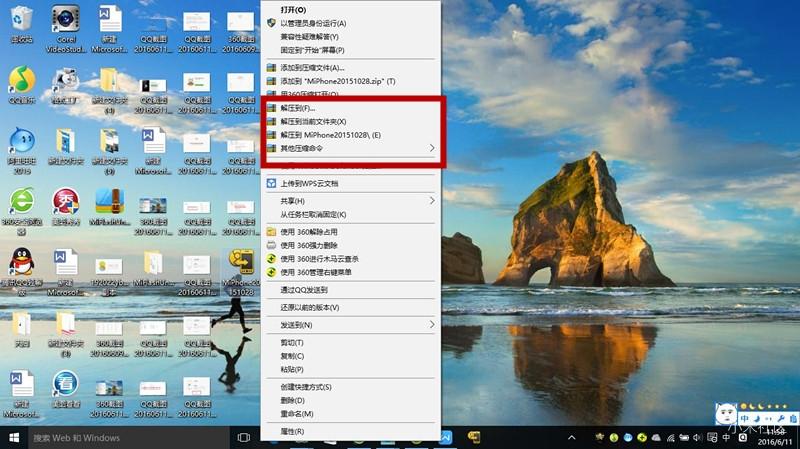Choose Open (O) in the context menu

click(x=350, y=10)
